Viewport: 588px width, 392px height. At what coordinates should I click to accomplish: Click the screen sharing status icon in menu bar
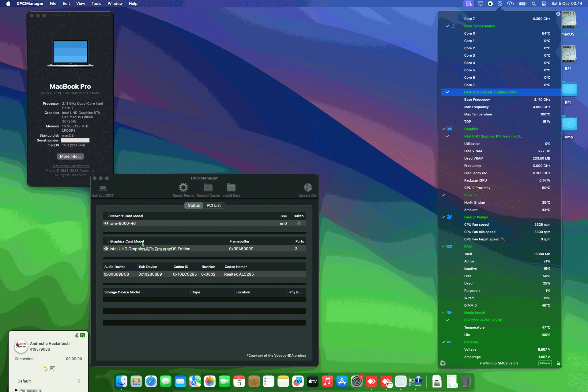(x=469, y=4)
